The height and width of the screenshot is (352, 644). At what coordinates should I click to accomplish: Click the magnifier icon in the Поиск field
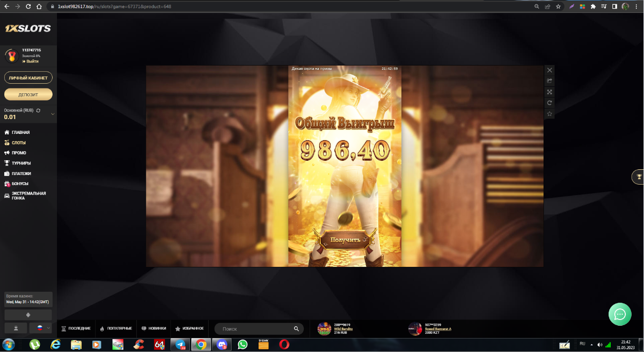pos(297,329)
